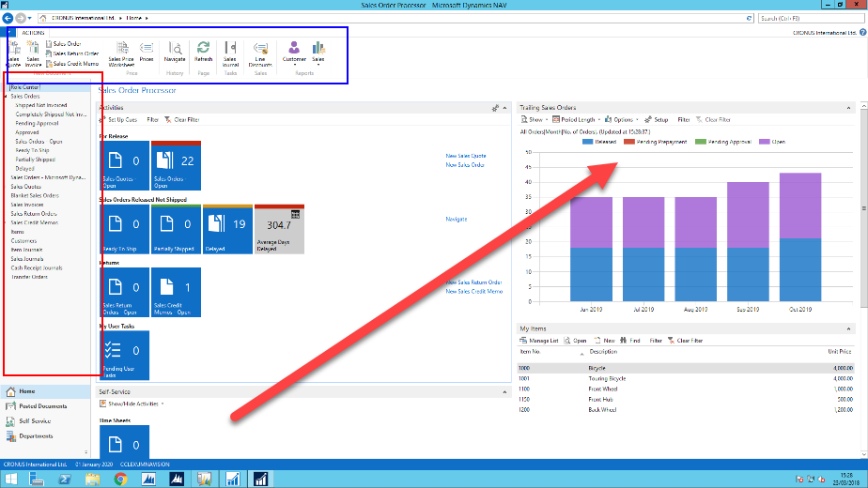Open the Chrome icon in the taskbar

click(x=120, y=479)
